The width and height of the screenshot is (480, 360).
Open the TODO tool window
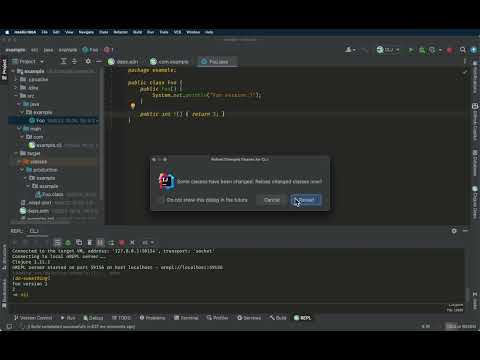point(121,318)
